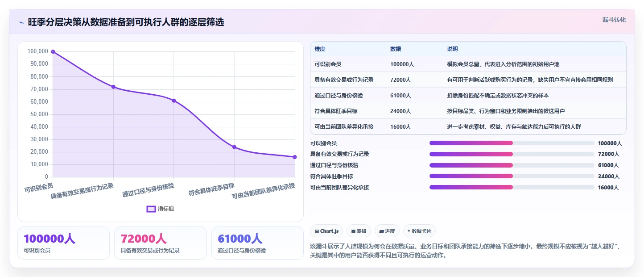Click the 数据卡片 tag chip
Viewport: 644px width, 277px height.
pyautogui.click(x=419, y=231)
